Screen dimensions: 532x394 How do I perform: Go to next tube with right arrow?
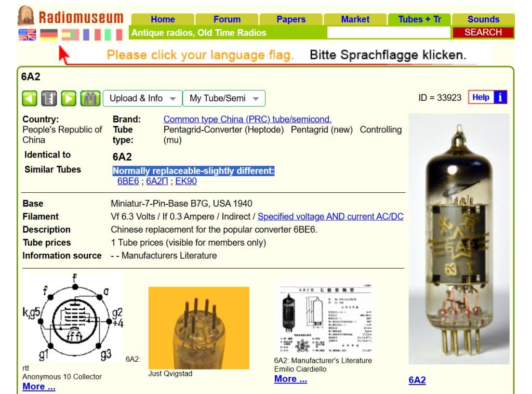click(69, 98)
